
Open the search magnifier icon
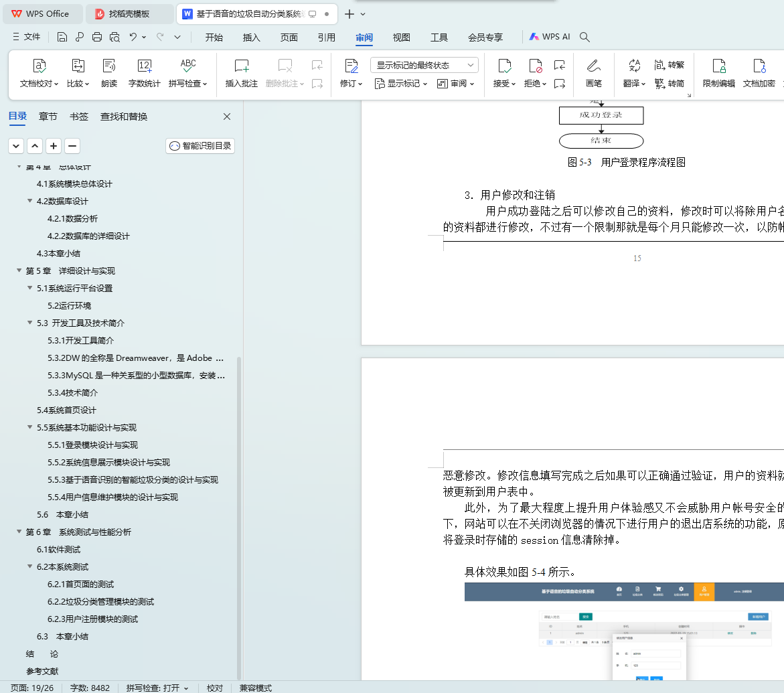point(584,37)
